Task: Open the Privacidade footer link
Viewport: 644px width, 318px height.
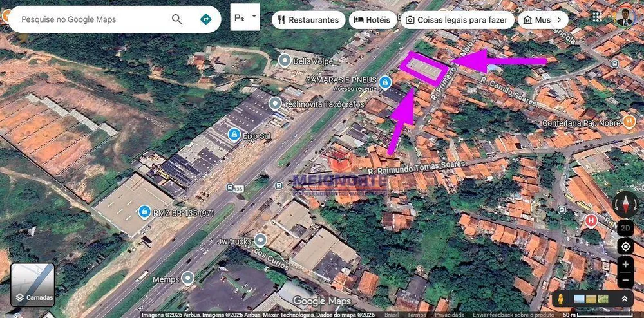Action: (x=450, y=315)
